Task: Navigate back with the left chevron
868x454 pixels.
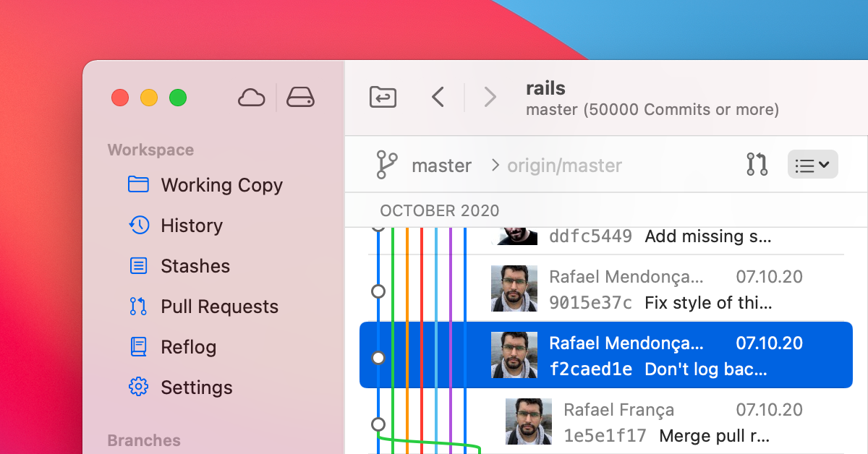Action: click(438, 97)
